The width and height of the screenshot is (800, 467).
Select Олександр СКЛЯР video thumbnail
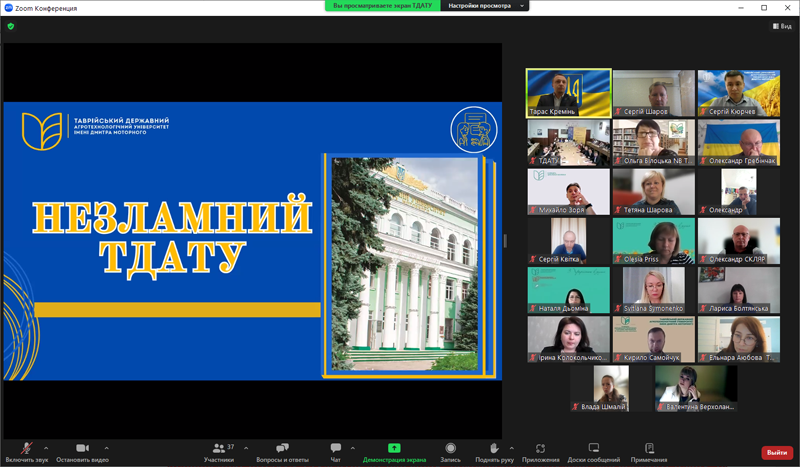pyautogui.click(x=739, y=241)
